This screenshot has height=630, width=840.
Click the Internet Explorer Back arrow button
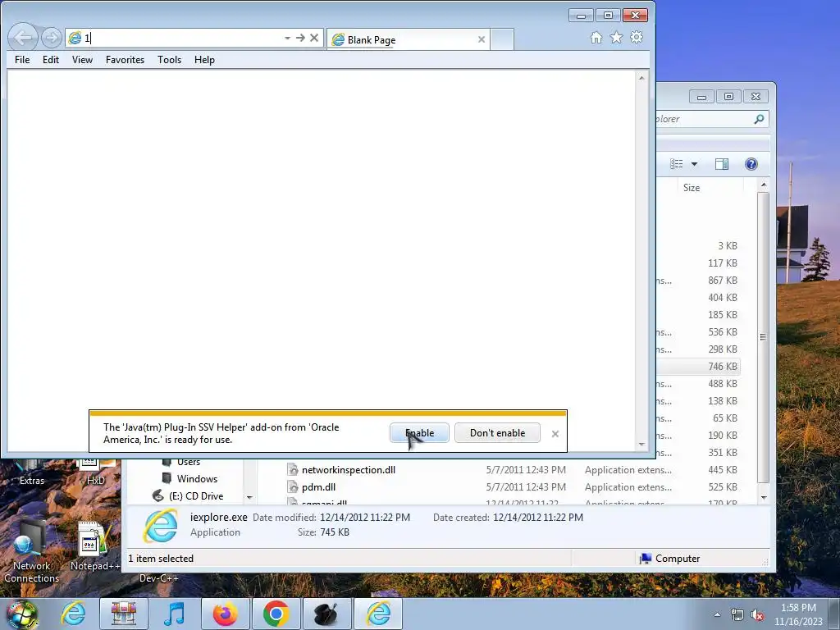[x=22, y=38]
